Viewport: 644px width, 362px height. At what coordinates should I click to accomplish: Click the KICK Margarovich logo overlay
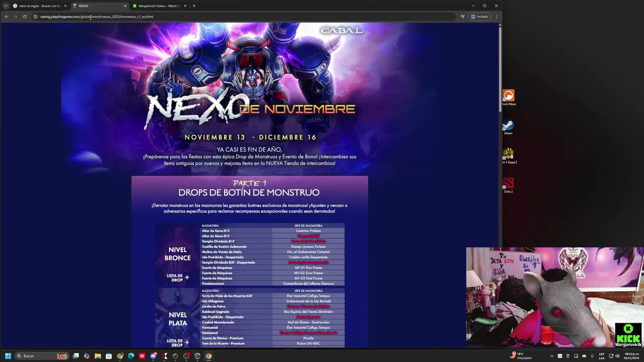(628, 335)
